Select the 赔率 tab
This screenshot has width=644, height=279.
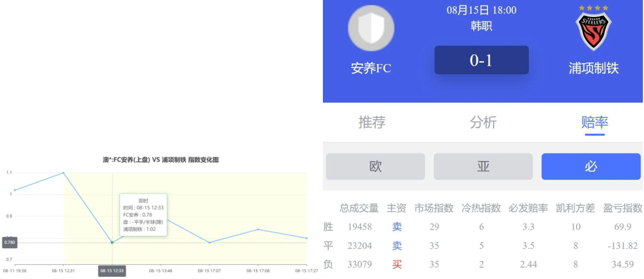click(x=595, y=122)
